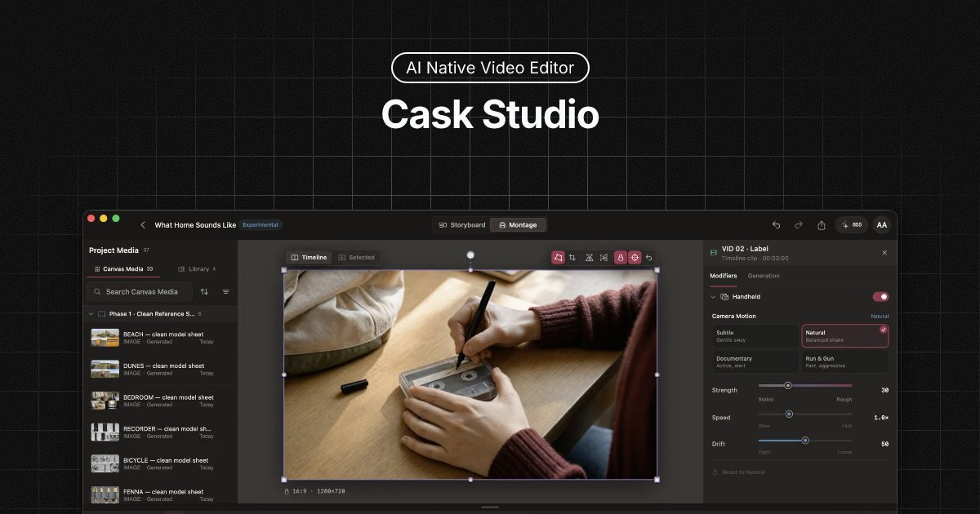The image size is (980, 514).
Task: Open the Generation tab
Action: [x=764, y=276]
